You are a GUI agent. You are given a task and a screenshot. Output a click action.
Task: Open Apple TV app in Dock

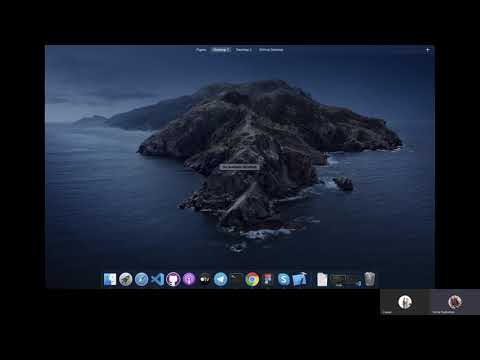[205, 279]
